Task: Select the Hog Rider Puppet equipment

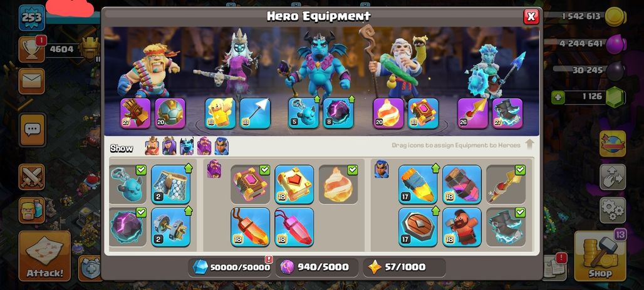Action: click(462, 227)
